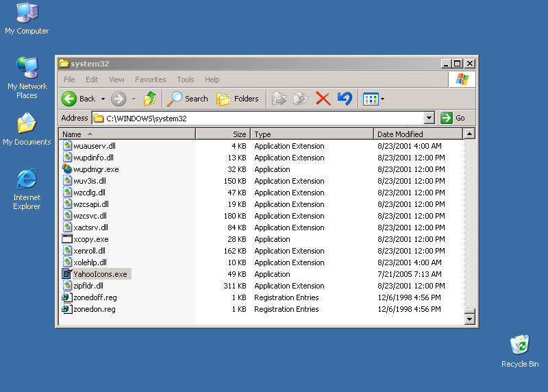This screenshot has width=548, height=392.
Task: Open the Search pane
Action: click(x=187, y=99)
